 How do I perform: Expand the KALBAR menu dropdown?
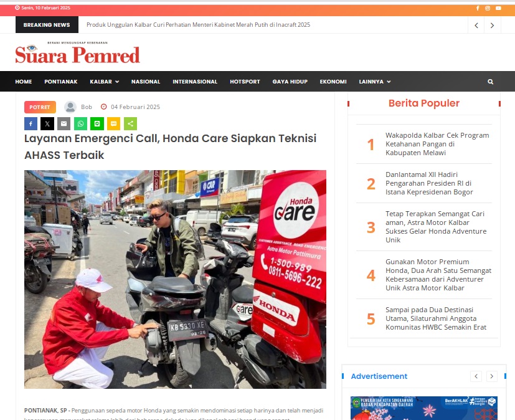pos(105,82)
